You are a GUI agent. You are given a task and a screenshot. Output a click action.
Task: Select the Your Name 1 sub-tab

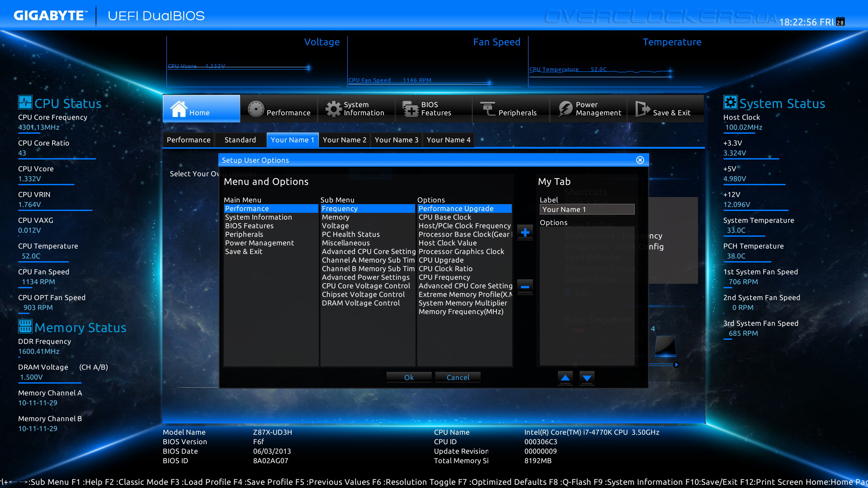pos(292,140)
